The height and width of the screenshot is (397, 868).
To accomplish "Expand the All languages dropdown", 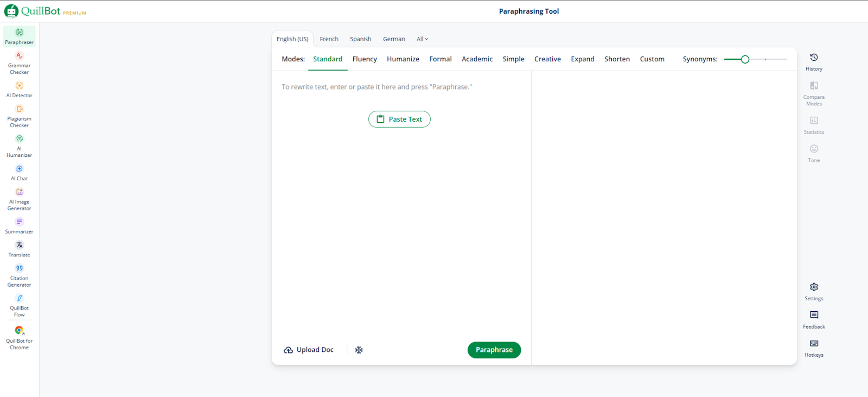I will 422,39.
